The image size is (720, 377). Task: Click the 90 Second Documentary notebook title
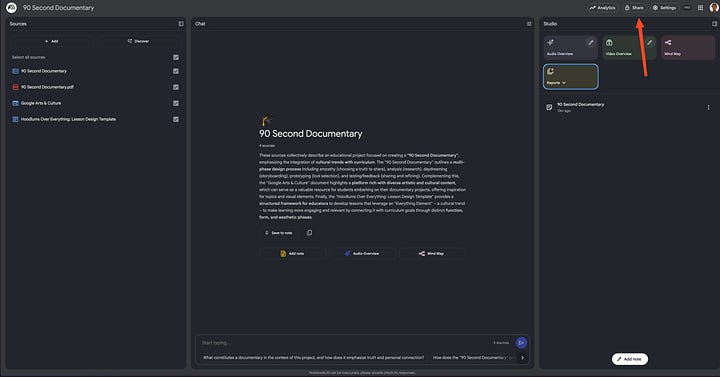click(58, 8)
